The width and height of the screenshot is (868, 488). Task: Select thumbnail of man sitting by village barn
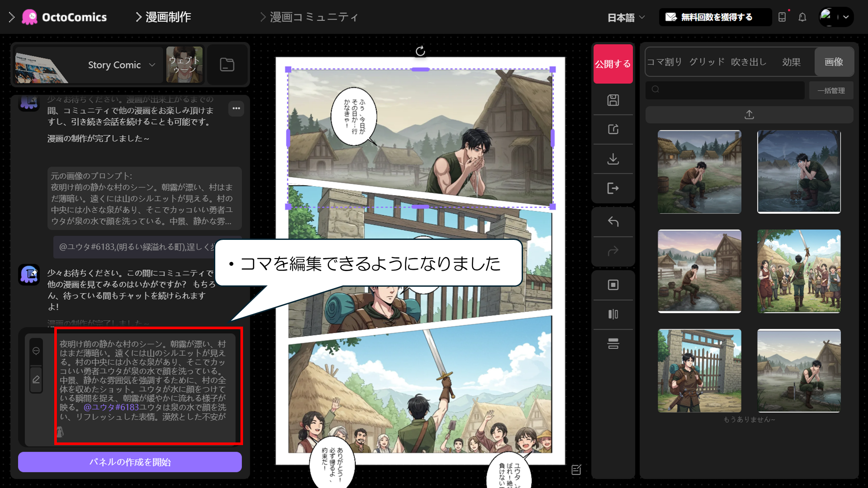700,271
